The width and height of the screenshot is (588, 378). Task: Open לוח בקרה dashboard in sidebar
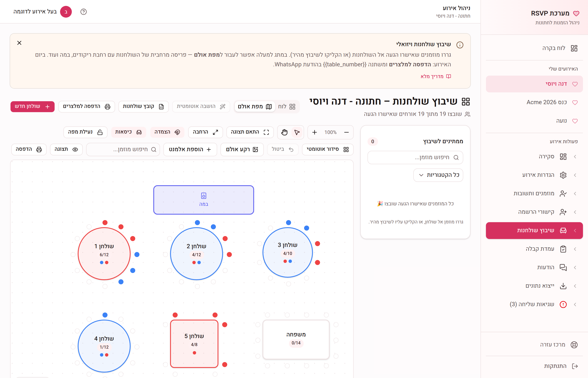click(x=534, y=48)
